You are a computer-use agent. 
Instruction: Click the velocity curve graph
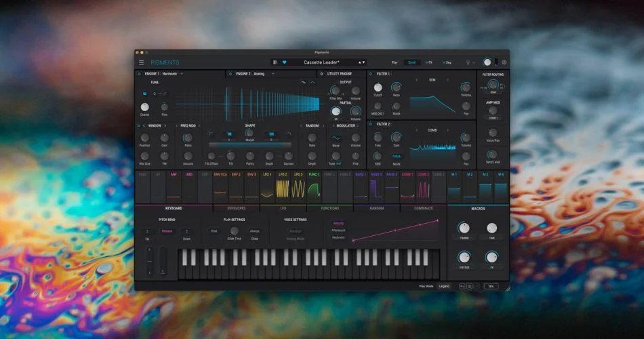[395, 230]
